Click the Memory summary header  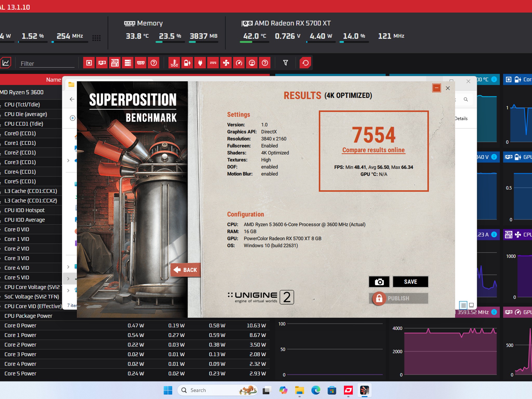tap(143, 23)
